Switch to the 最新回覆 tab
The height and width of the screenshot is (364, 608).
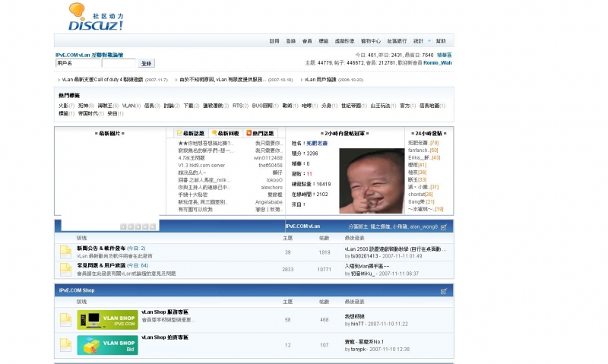tap(226, 133)
